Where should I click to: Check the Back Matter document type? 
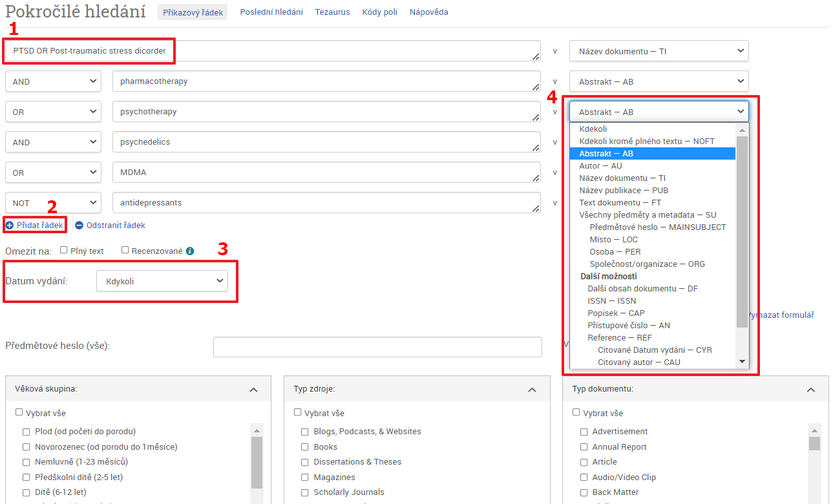coord(584,492)
